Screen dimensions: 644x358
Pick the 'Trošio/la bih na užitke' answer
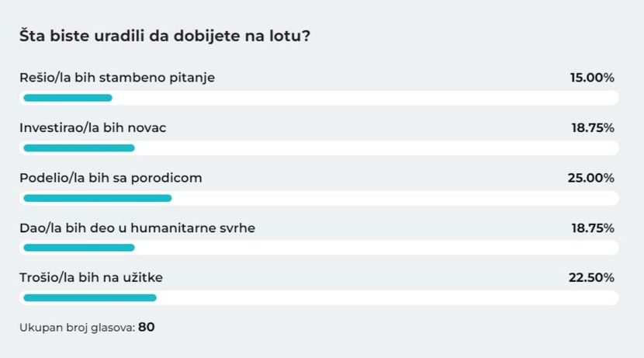click(92, 277)
